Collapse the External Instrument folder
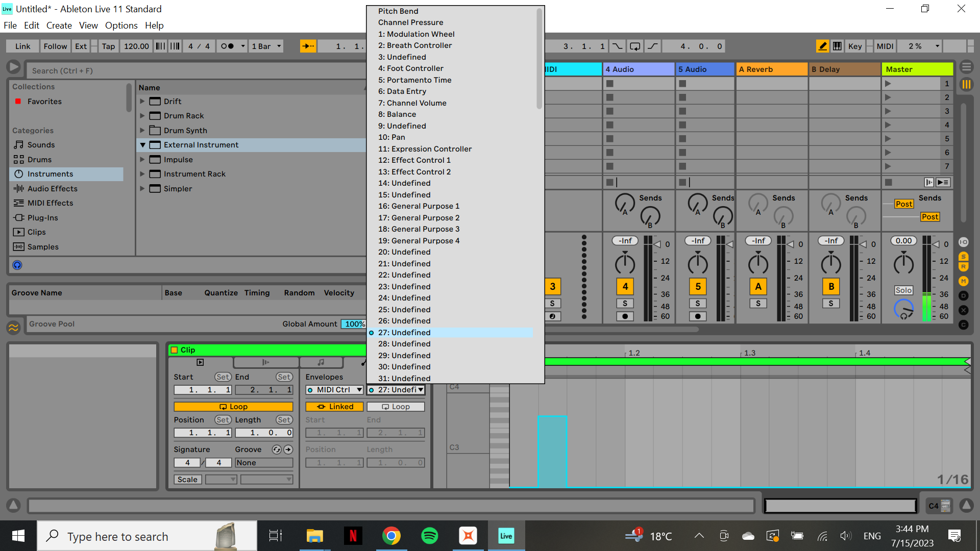The height and width of the screenshot is (551, 980). (x=142, y=145)
